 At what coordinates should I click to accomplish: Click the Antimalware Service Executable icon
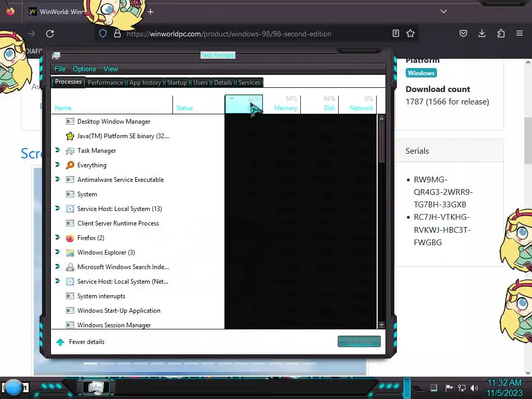tap(70, 179)
